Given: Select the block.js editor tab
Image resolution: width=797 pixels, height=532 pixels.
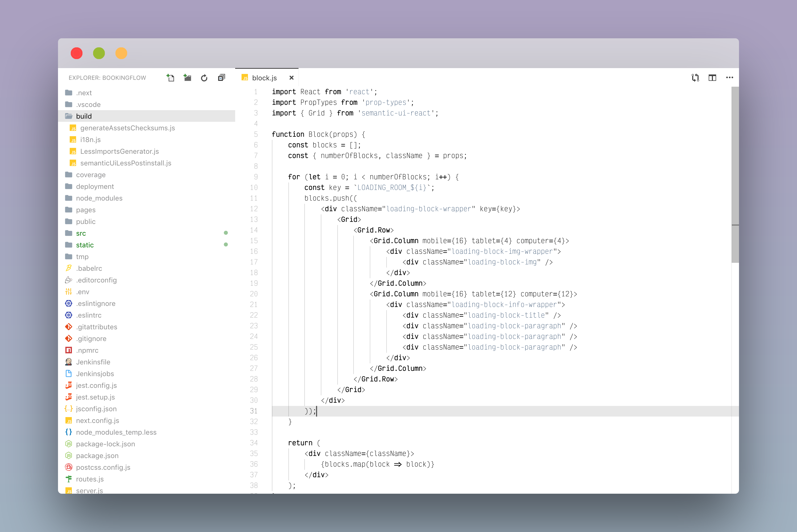Looking at the screenshot, I should (x=264, y=78).
